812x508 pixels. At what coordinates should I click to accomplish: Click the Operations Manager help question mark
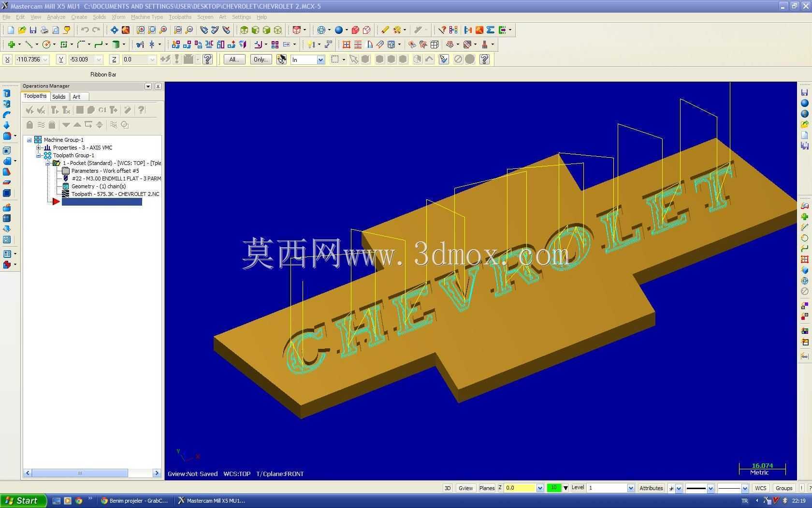click(141, 110)
